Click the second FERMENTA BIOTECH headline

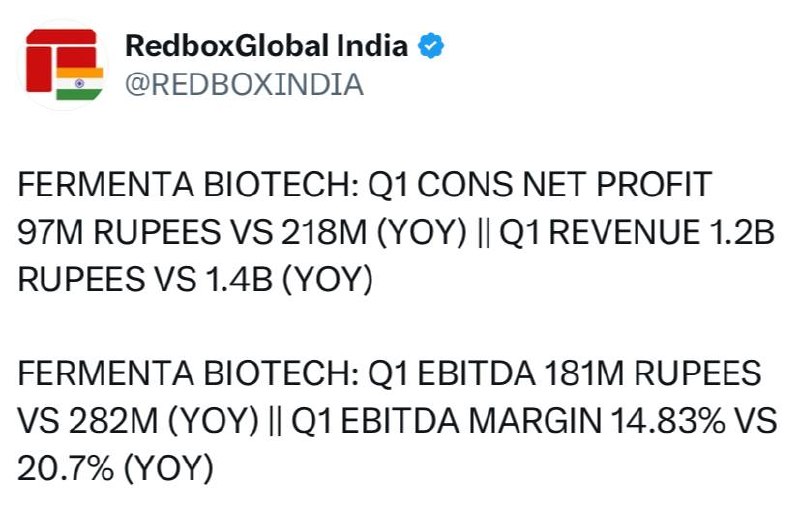[188, 373]
